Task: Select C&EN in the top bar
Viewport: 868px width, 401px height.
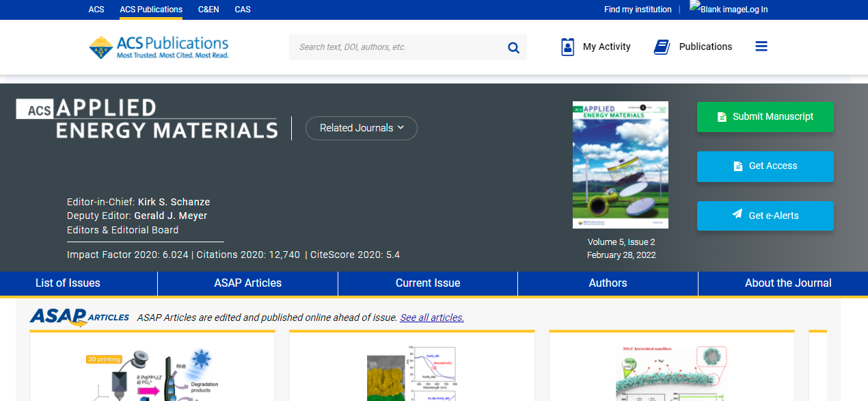Action: point(208,10)
